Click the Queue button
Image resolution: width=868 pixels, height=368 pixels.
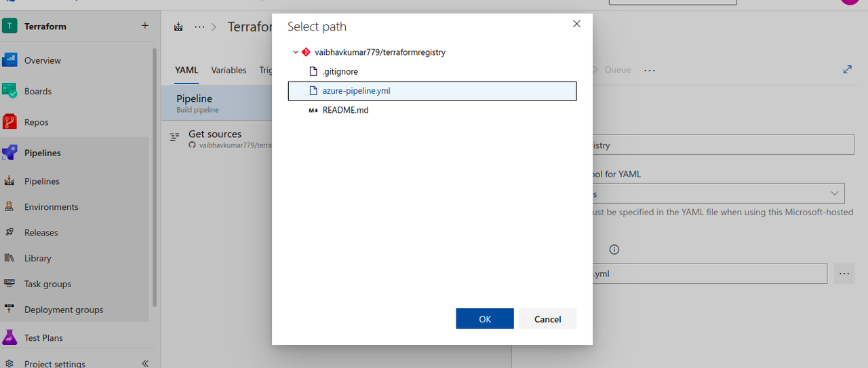[618, 70]
